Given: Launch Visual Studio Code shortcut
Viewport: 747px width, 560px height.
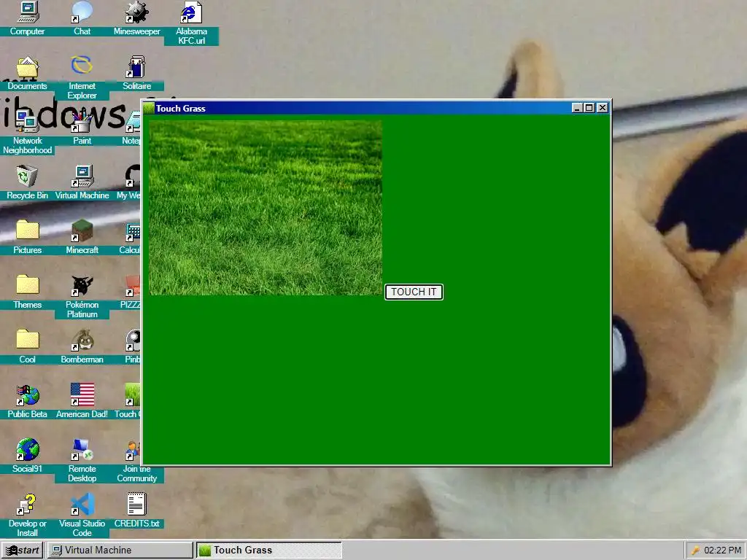Looking at the screenshot, I should (82, 516).
